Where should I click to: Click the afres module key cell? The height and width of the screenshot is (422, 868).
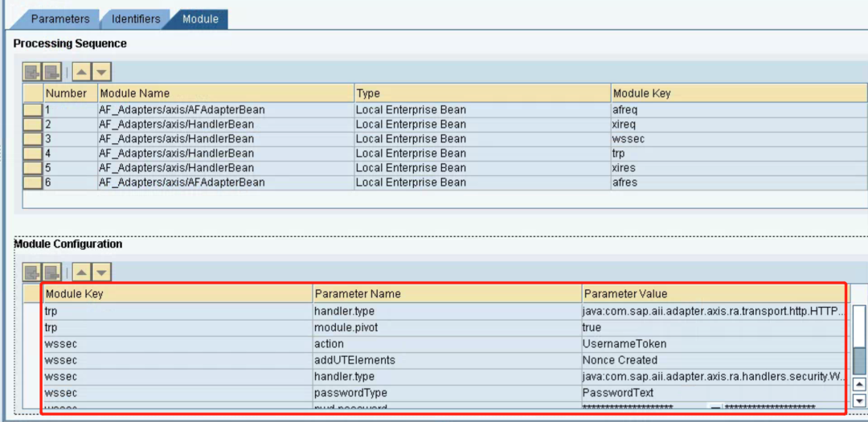pyautogui.click(x=739, y=182)
